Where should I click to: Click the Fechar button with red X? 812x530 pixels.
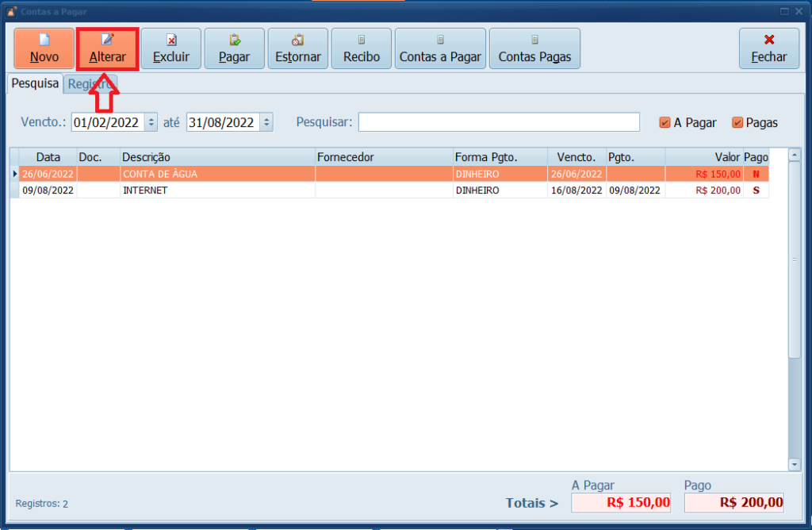tap(768, 48)
